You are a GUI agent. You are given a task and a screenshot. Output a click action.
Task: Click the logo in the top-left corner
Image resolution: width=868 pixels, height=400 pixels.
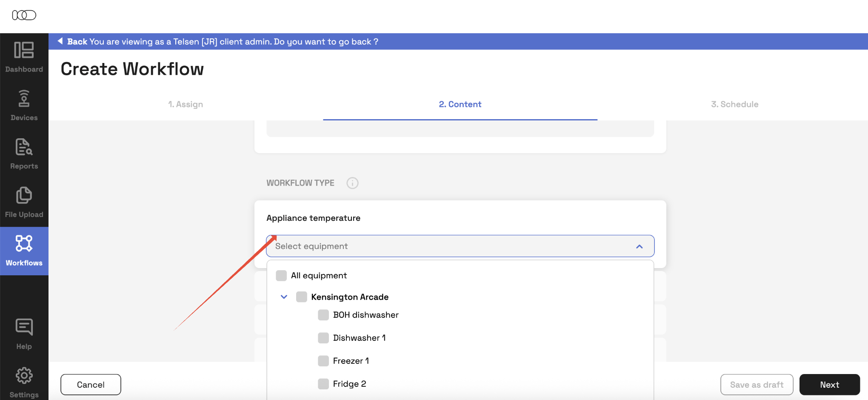[24, 15]
